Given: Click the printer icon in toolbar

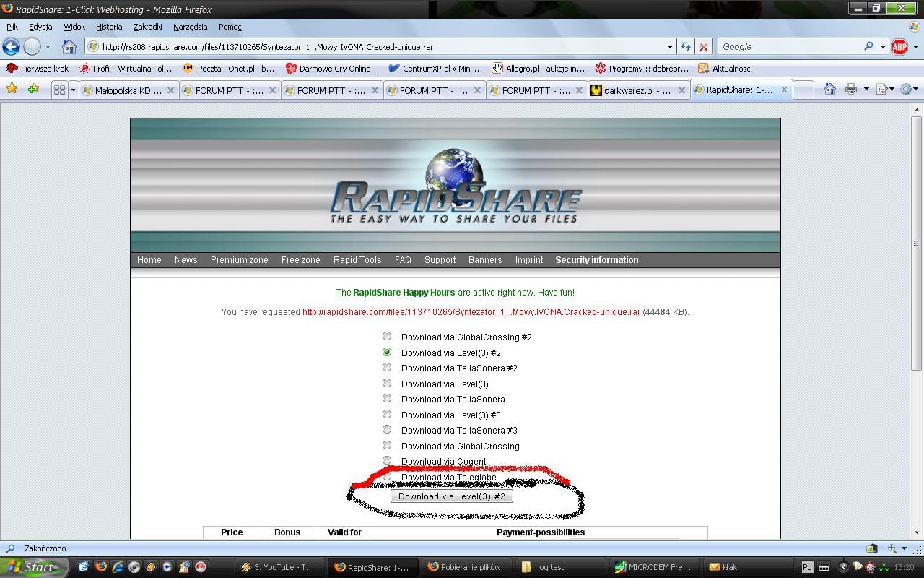Looking at the screenshot, I should click(x=851, y=90).
